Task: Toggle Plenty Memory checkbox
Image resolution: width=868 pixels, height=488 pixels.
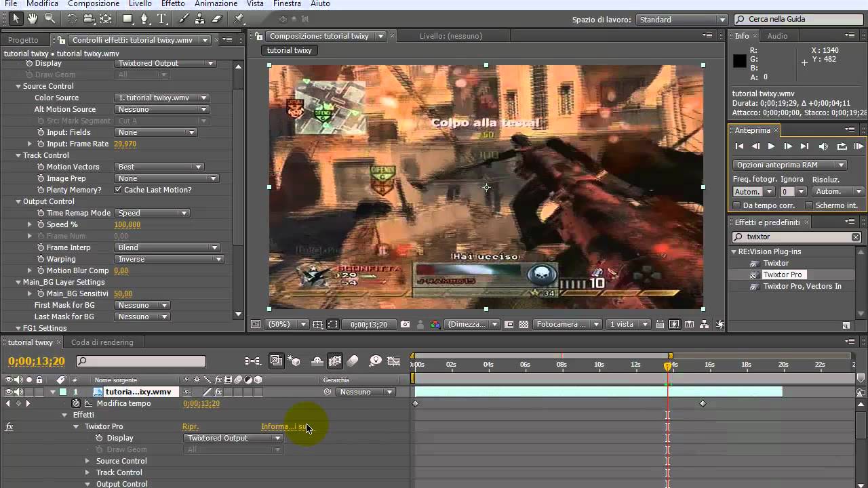Action: [118, 190]
